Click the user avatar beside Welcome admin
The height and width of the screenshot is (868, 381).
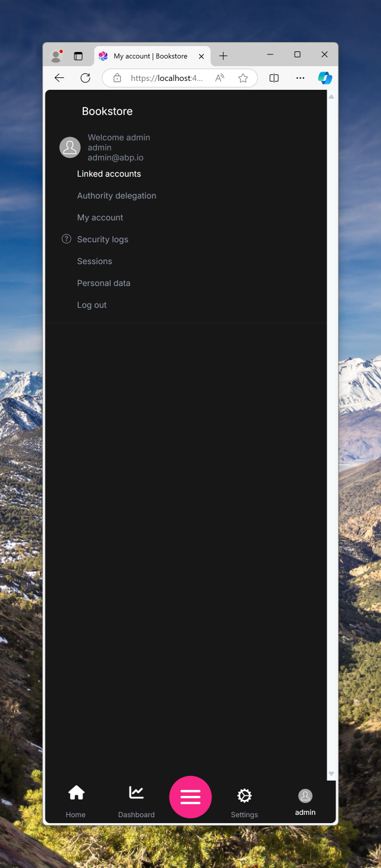70,147
